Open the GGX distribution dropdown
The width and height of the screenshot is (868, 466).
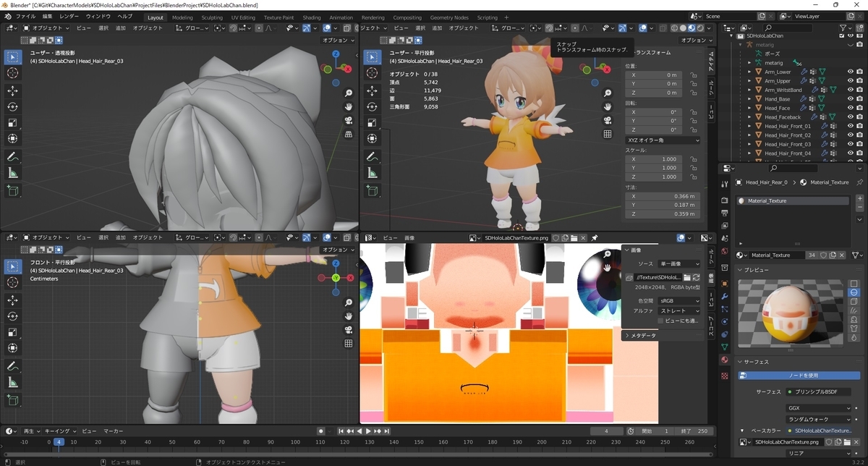[x=820, y=408]
